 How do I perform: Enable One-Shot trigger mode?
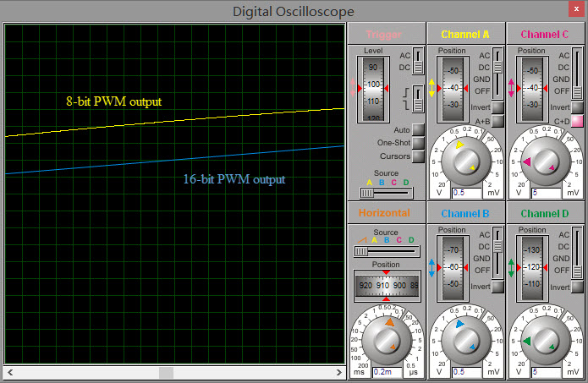(418, 143)
